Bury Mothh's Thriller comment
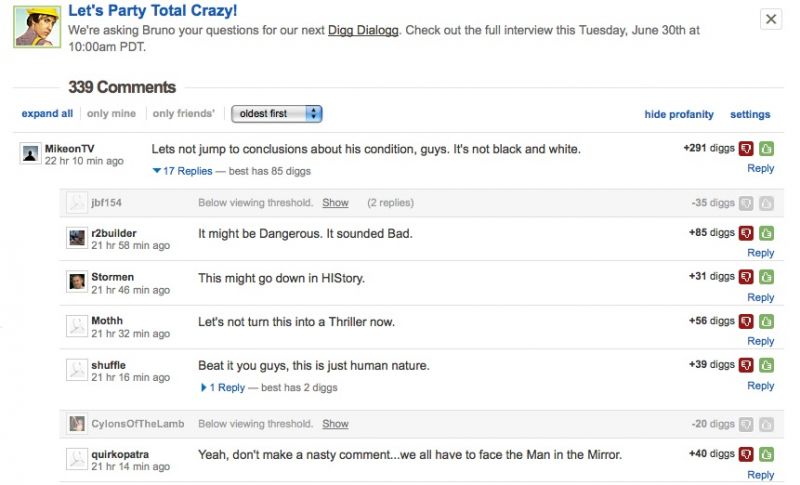This screenshot has width=800, height=485. pyautogui.click(x=746, y=321)
